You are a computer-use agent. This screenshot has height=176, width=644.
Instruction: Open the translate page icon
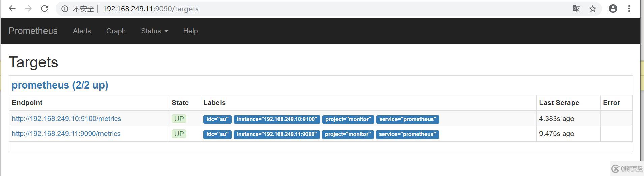pos(577,9)
